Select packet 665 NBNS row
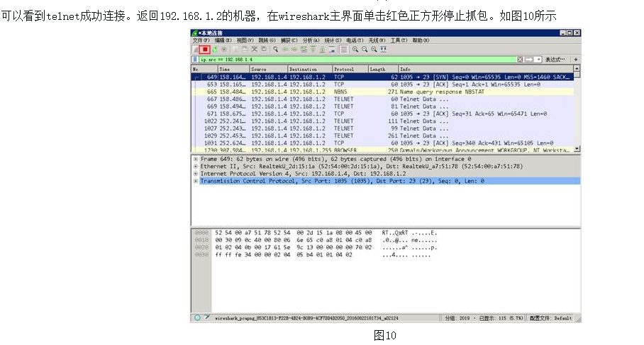The width and height of the screenshot is (644, 345). (382, 92)
